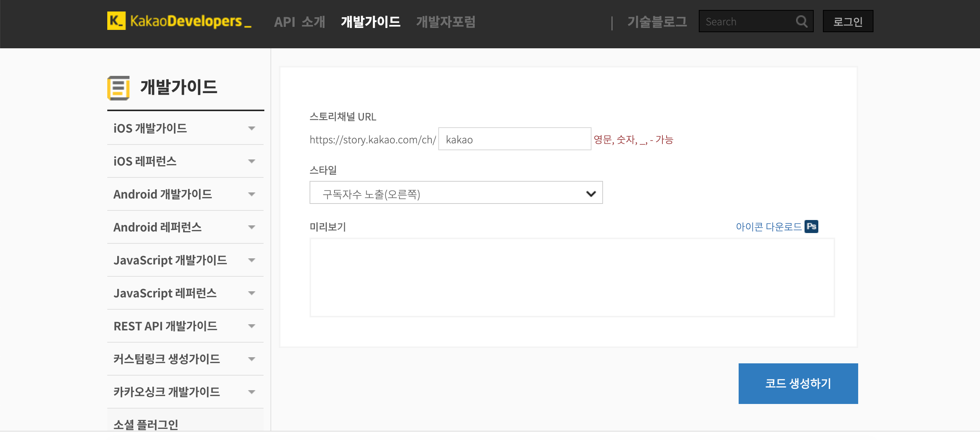Click the 개발가이드 sidebar document icon
The height and width of the screenshot is (440, 980).
coord(118,88)
